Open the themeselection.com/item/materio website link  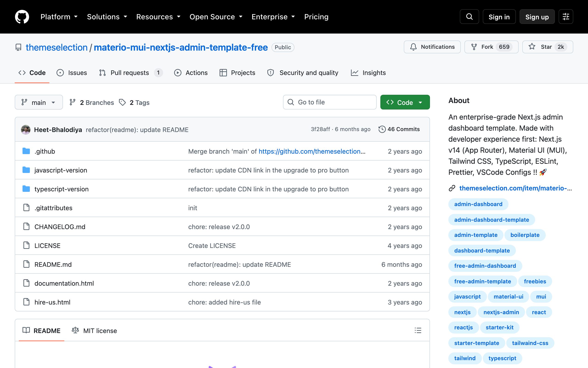tap(516, 188)
